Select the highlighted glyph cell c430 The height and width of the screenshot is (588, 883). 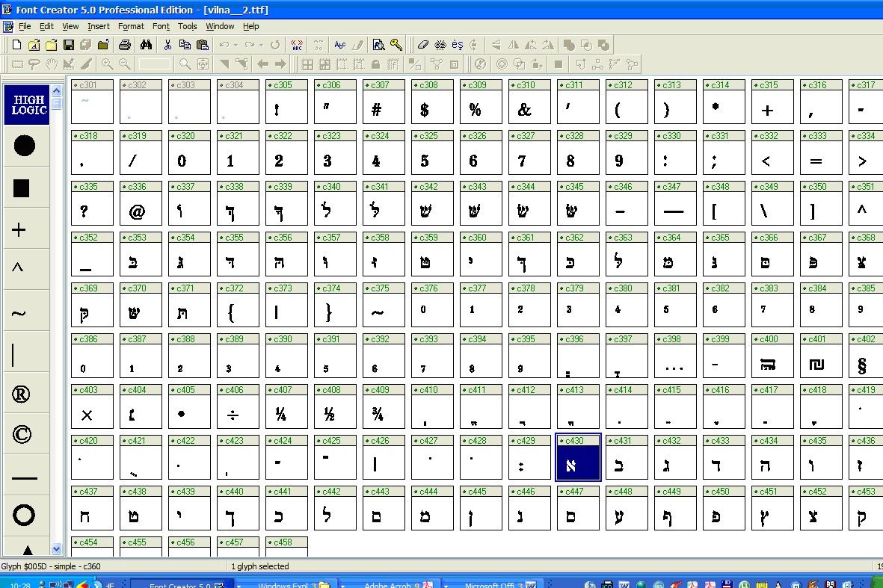coord(579,457)
